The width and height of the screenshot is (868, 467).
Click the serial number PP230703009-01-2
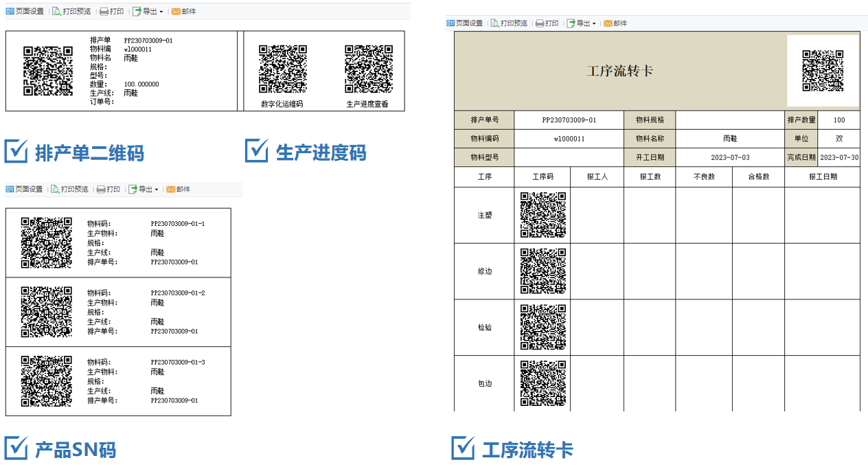coord(178,293)
